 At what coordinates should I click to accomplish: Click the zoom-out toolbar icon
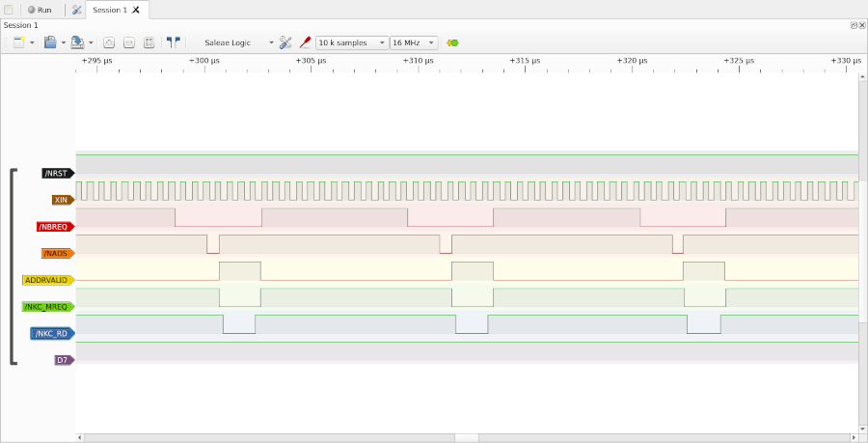point(129,42)
